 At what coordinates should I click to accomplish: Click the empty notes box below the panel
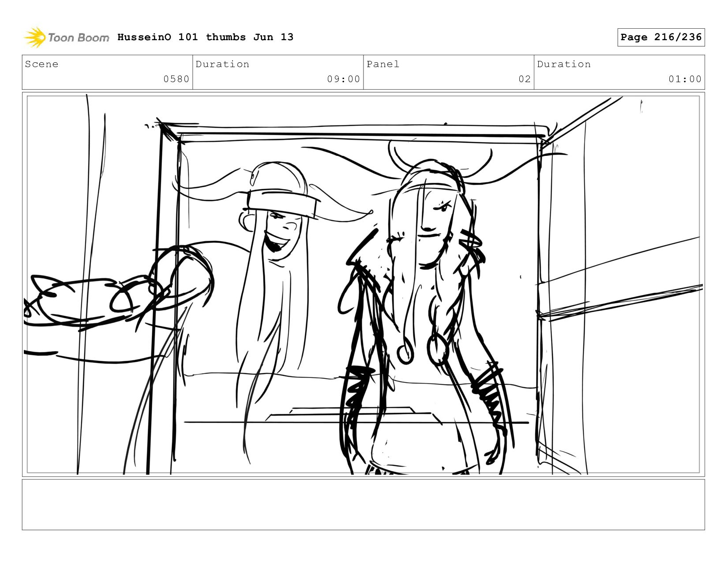click(x=363, y=505)
